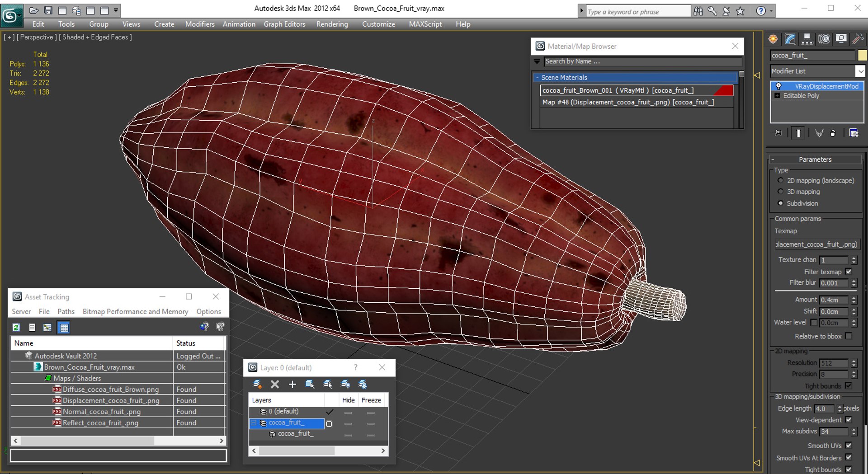
Task: Collapse the Parameters rollout
Action: 773,160
